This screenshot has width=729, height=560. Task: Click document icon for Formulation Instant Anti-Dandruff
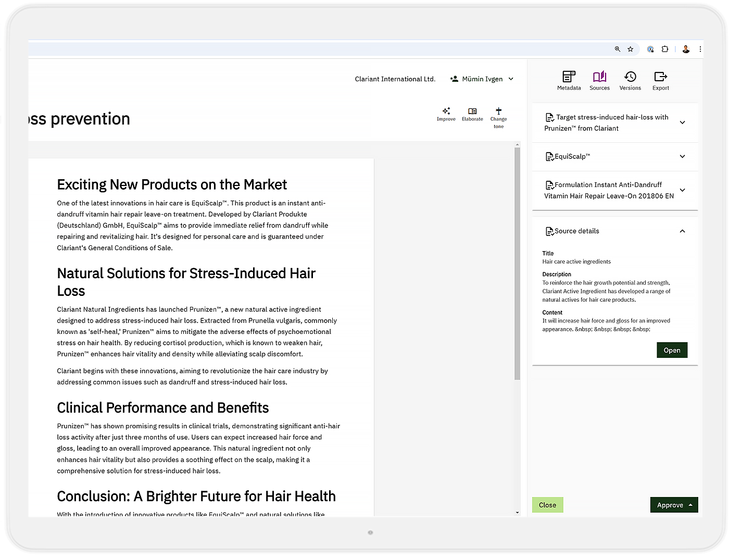(x=549, y=185)
